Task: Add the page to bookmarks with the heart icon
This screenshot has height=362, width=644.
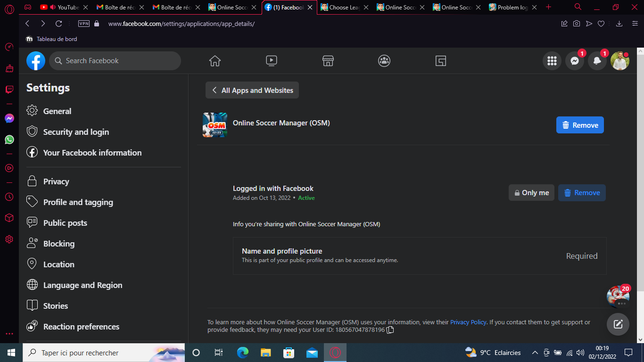Action: click(x=601, y=24)
